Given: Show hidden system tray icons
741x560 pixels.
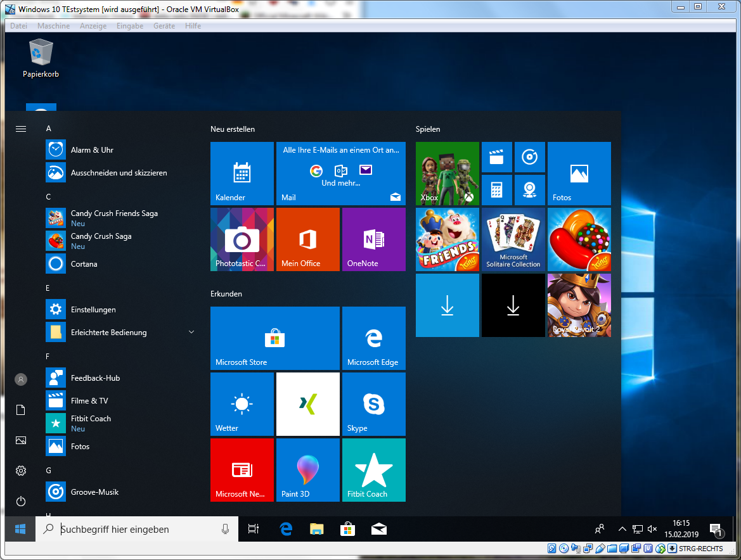Looking at the screenshot, I should 622,529.
